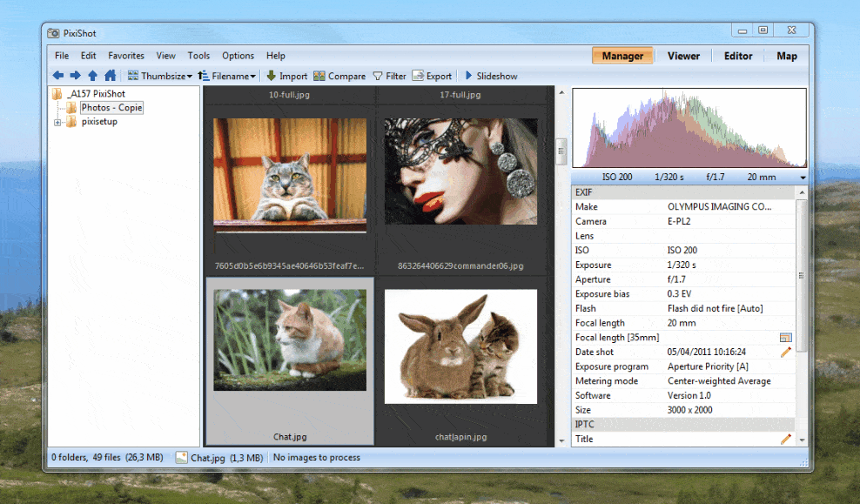
Task: Click the Flash did not fire [Auto] value
Action: [x=716, y=309]
